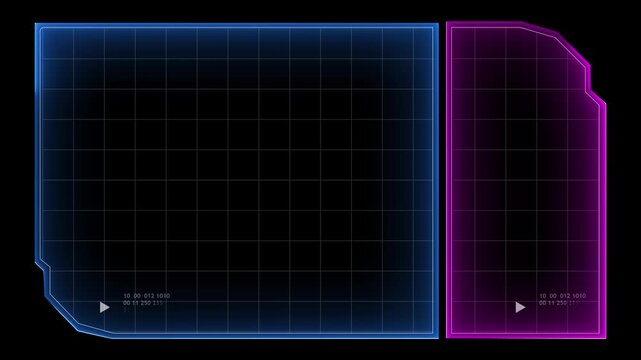Viewport: 641px width, 360px height.
Task: Click the '10 00 012 1010' text in blue panel
Action: coord(146,296)
